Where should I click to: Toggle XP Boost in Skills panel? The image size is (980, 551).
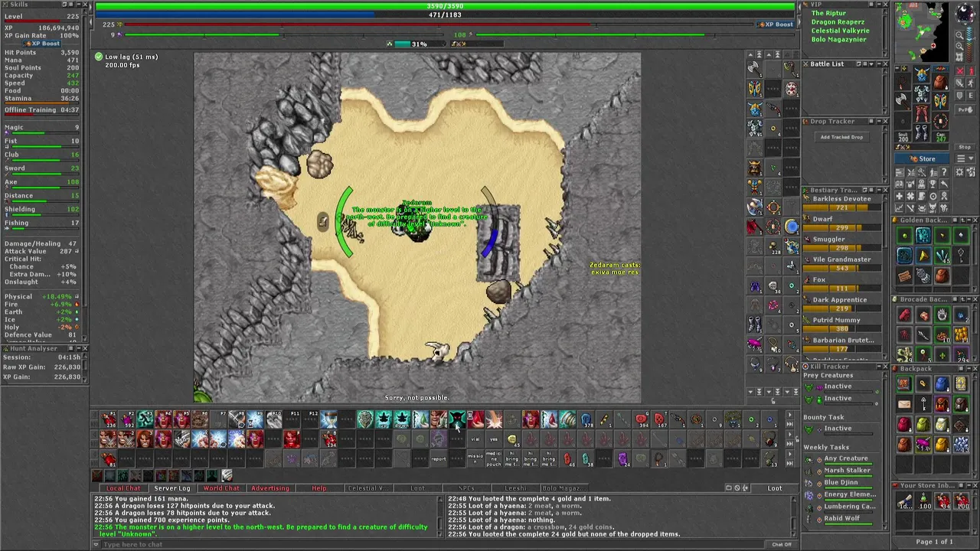[x=41, y=44]
